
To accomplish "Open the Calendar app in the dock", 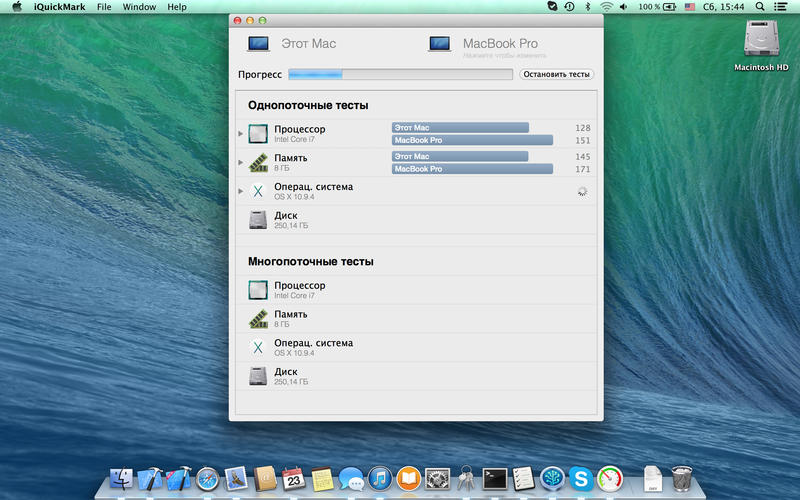I will (x=293, y=479).
